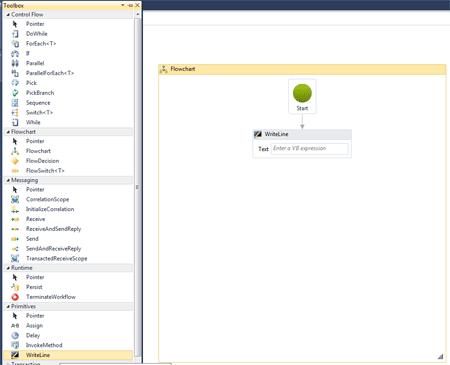Select the DoWhile activity icon

tap(15, 34)
